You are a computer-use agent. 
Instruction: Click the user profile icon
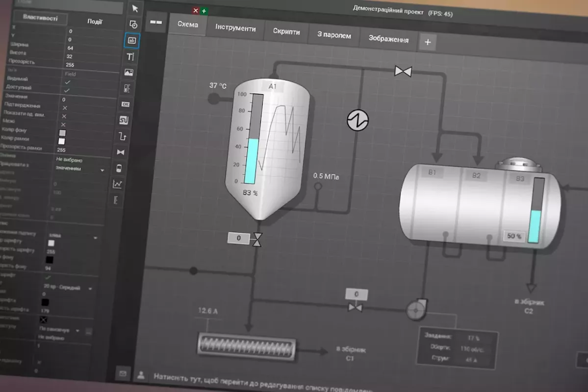[141, 375]
